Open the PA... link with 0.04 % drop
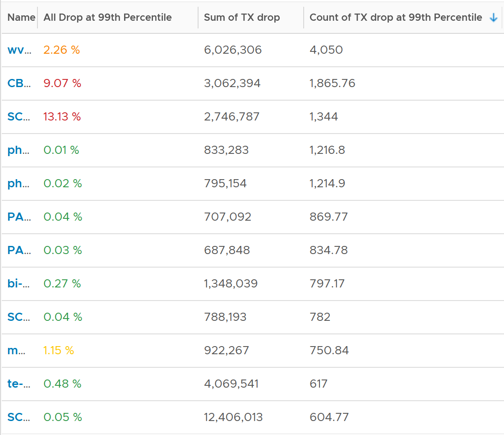The image size is (504, 435). coord(19,217)
